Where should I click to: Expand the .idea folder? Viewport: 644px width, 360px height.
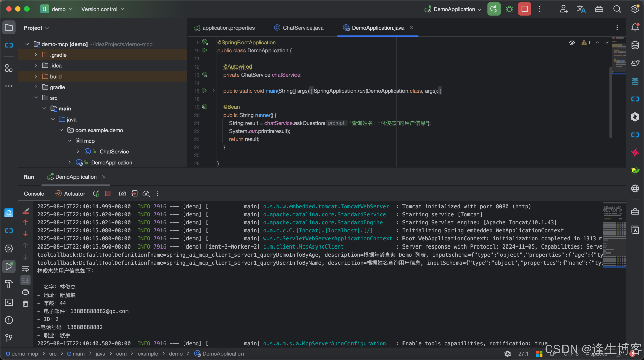tap(36, 65)
